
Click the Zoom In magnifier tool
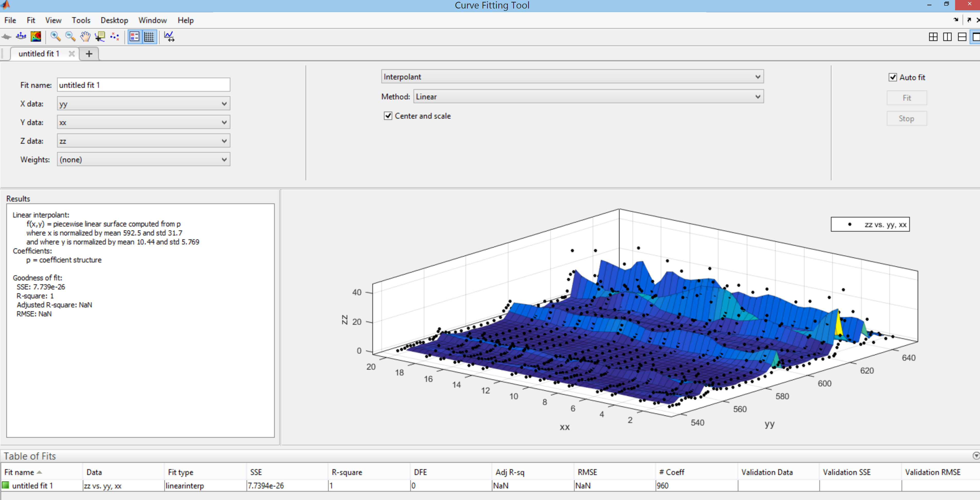click(55, 36)
